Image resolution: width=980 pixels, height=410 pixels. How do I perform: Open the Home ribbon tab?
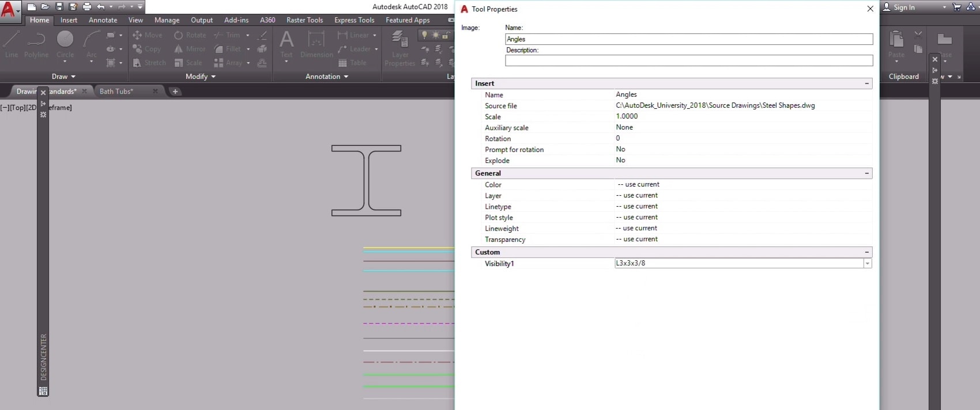click(x=40, y=20)
